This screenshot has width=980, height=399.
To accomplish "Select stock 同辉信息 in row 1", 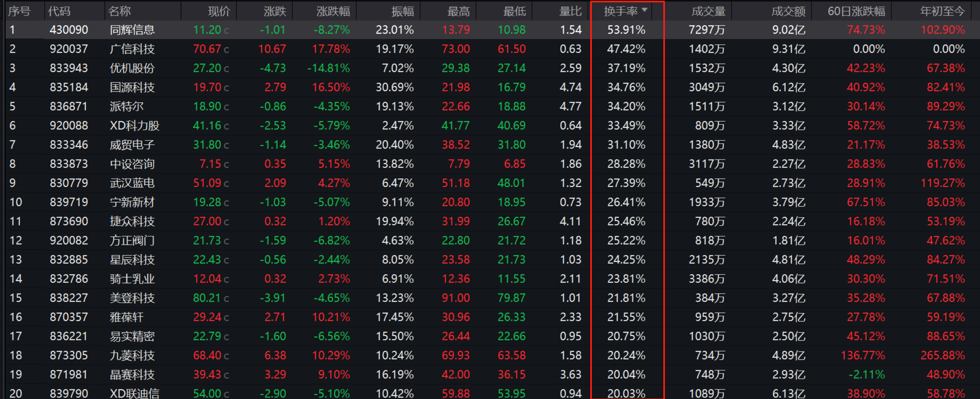I will [132, 30].
